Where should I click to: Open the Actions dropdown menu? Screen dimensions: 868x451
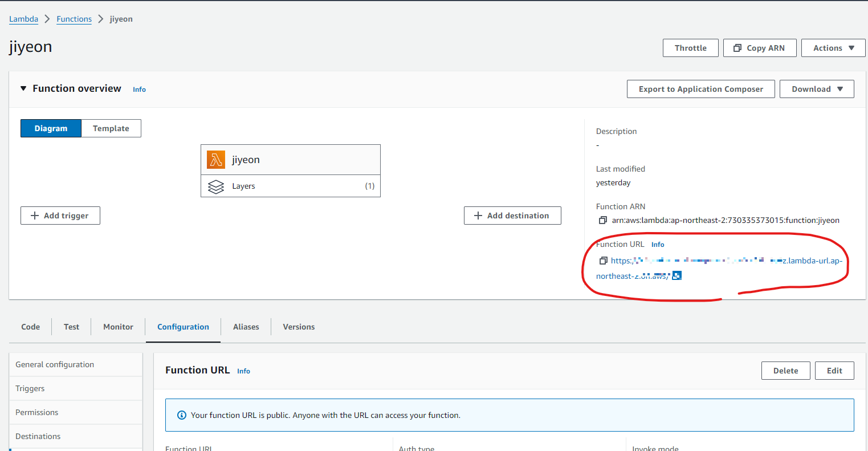click(833, 48)
